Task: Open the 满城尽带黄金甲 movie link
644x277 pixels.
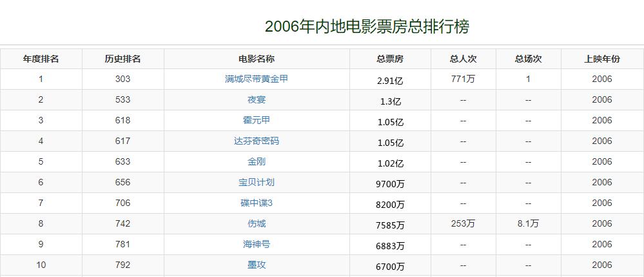Action: pos(257,79)
